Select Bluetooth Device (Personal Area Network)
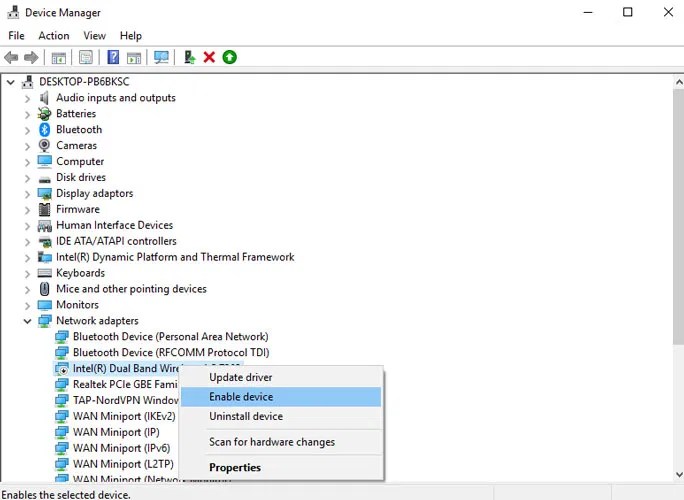The width and height of the screenshot is (684, 500). point(171,336)
